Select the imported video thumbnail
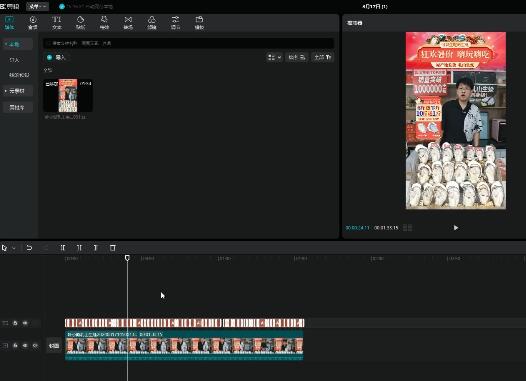 (x=68, y=96)
